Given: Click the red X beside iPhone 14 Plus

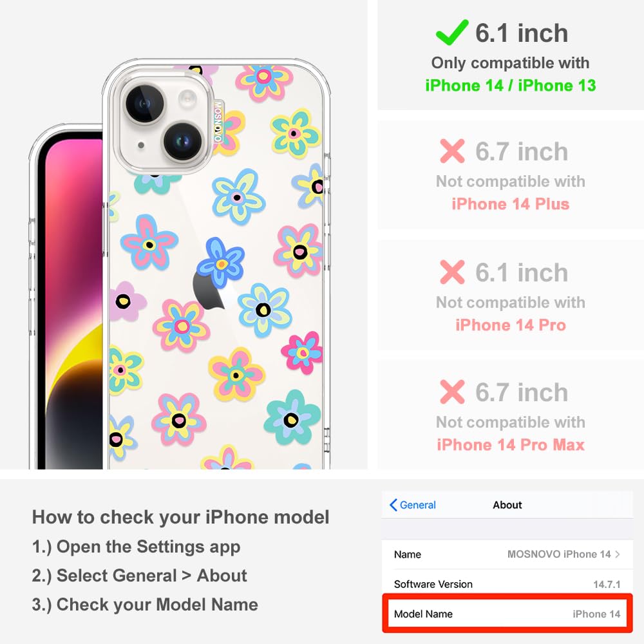Looking at the screenshot, I should point(452,151).
